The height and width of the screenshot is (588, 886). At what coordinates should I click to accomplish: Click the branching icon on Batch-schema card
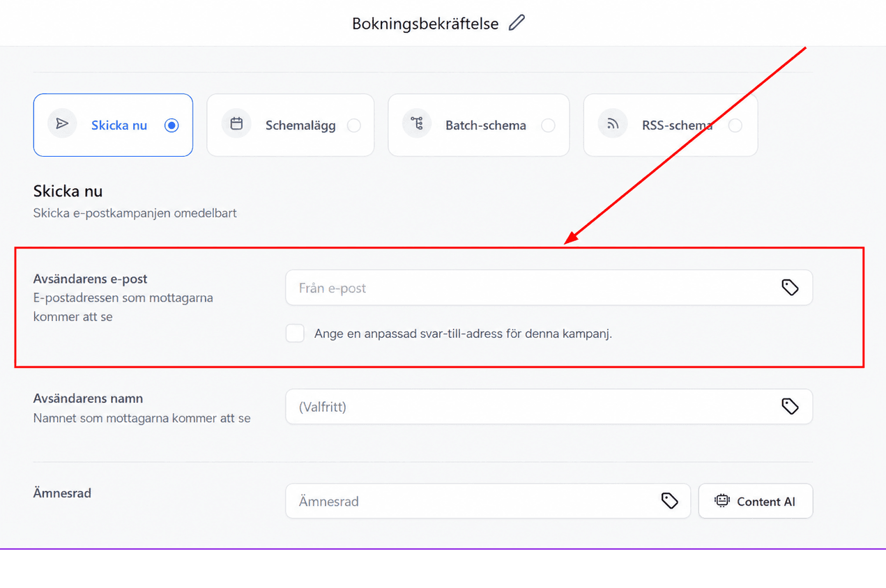point(417,124)
